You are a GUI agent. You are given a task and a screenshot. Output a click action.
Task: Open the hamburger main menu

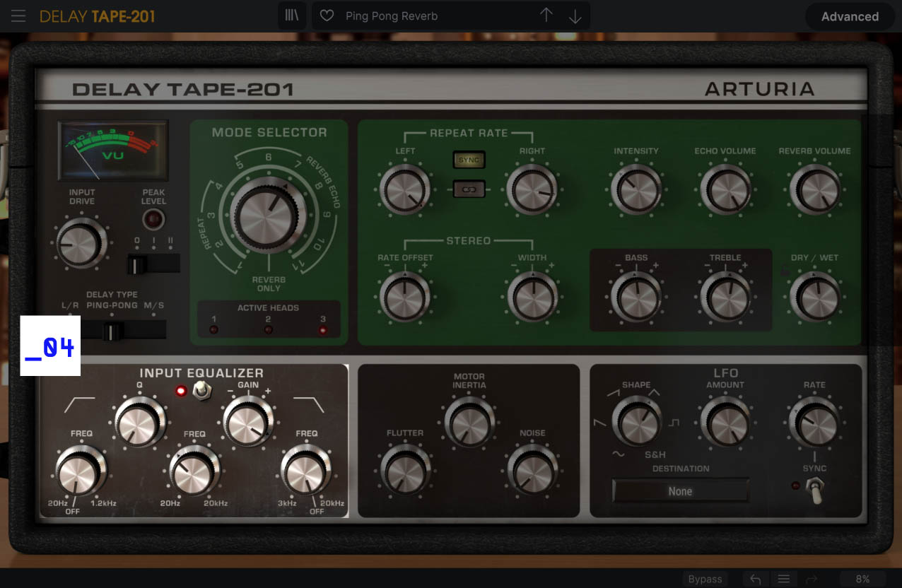(18, 16)
